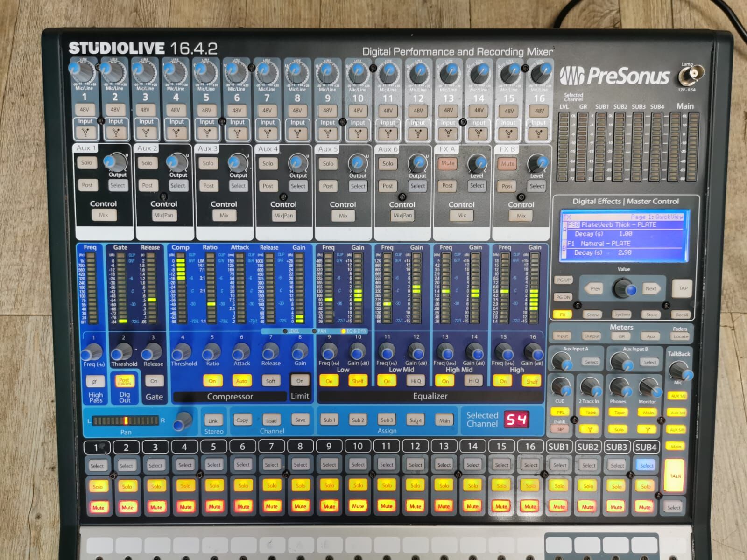Mute the SUB2 bus
The height and width of the screenshot is (560, 747).
coord(588,507)
